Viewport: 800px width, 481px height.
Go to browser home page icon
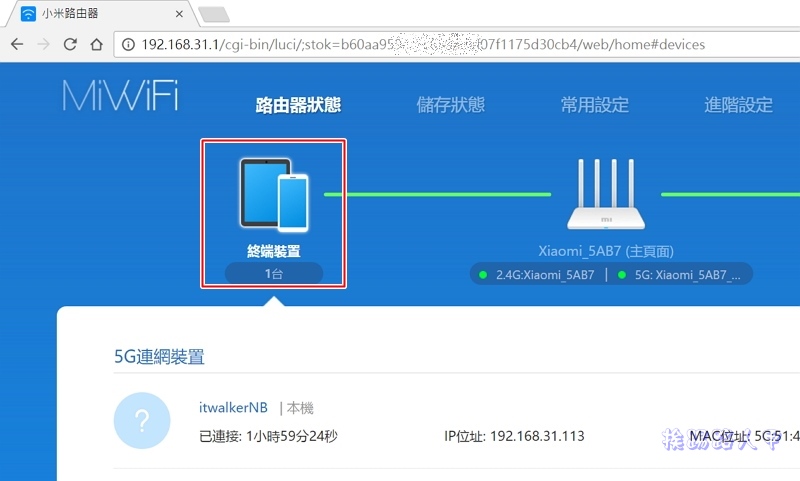click(x=96, y=44)
